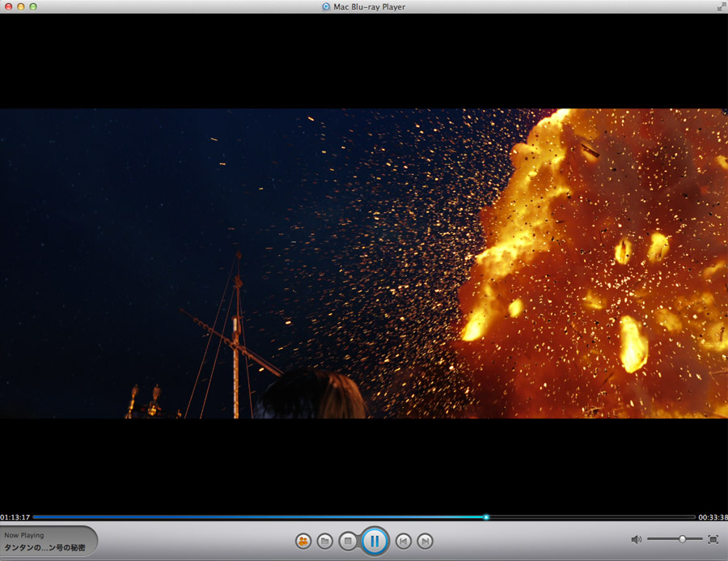Click the volume slider knob
The height and width of the screenshot is (561, 728).
pyautogui.click(x=682, y=539)
